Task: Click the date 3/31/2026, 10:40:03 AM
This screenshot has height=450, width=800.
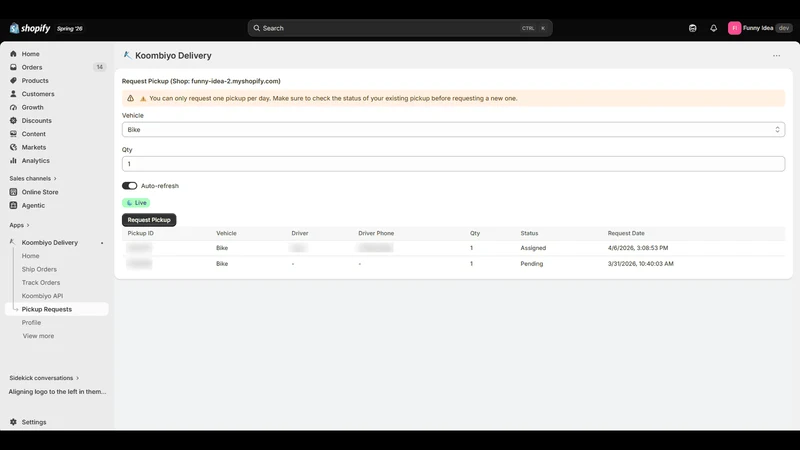Action: pos(640,264)
